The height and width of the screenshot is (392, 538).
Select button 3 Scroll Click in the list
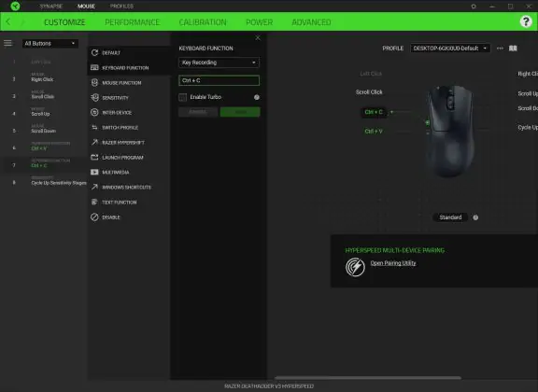[44, 96]
